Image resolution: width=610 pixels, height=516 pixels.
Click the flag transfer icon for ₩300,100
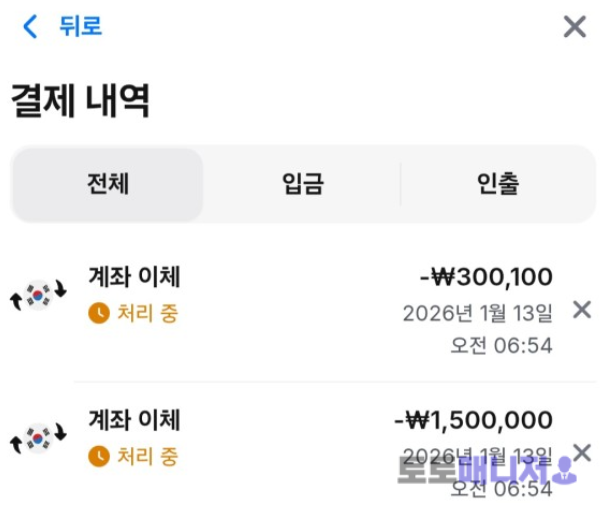[x=37, y=294]
